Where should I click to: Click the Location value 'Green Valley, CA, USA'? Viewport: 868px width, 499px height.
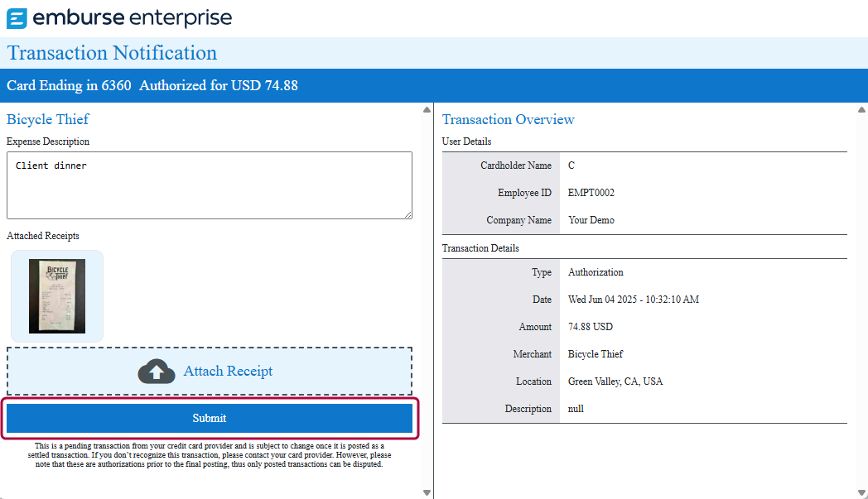point(615,381)
